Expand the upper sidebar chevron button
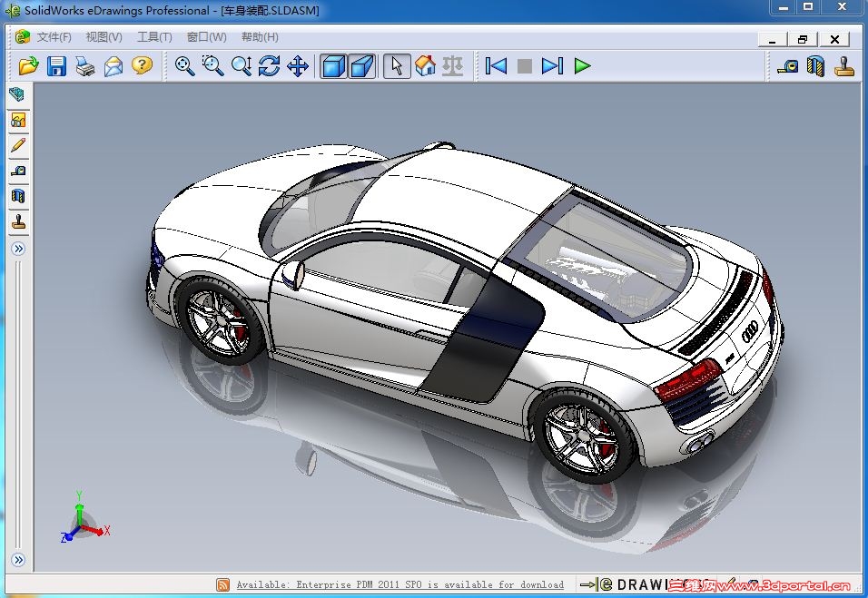Viewport: 868px width, 598px height. [x=18, y=249]
